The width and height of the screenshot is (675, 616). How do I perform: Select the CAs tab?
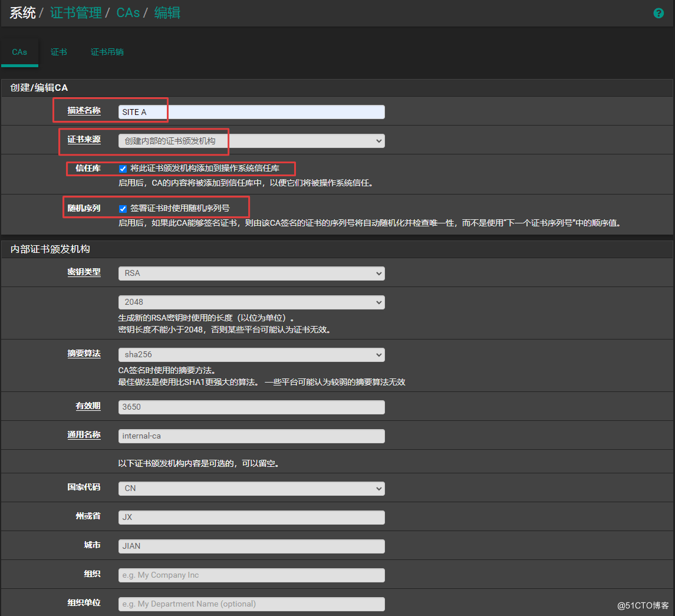19,52
